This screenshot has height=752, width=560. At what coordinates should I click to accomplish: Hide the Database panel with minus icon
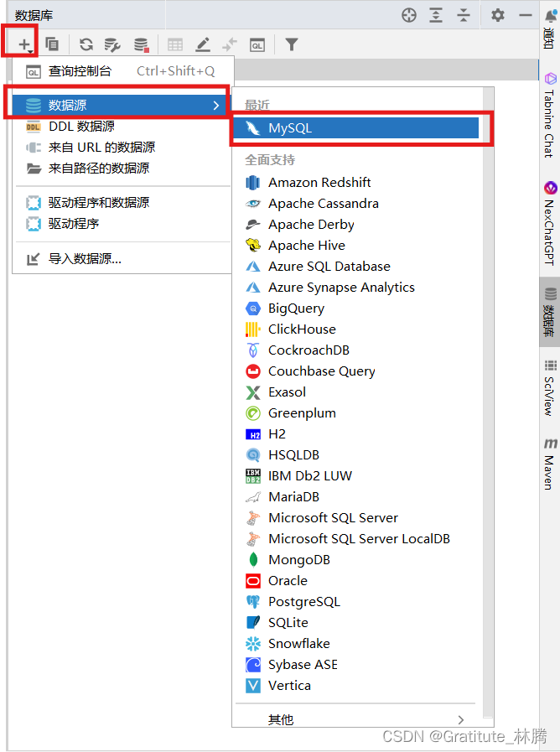(x=526, y=15)
